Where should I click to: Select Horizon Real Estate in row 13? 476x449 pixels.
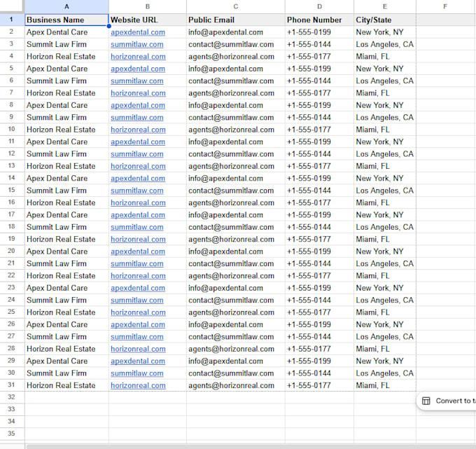(x=66, y=166)
